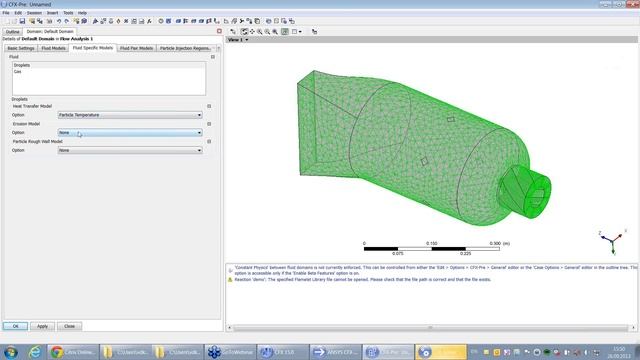Viewport: 640px width, 360px height.
Task: Switch to the GoToWebinar taskbar button
Action: pos(230,351)
